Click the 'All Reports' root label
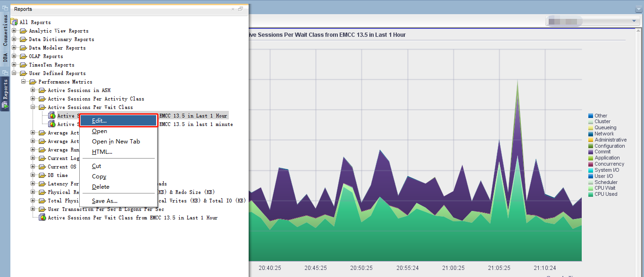The width and height of the screenshot is (644, 277). 35,22
